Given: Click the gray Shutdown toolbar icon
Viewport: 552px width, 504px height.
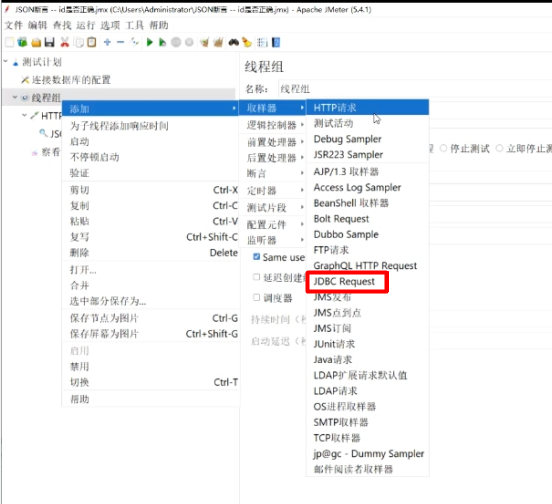Looking at the screenshot, I should (189, 43).
